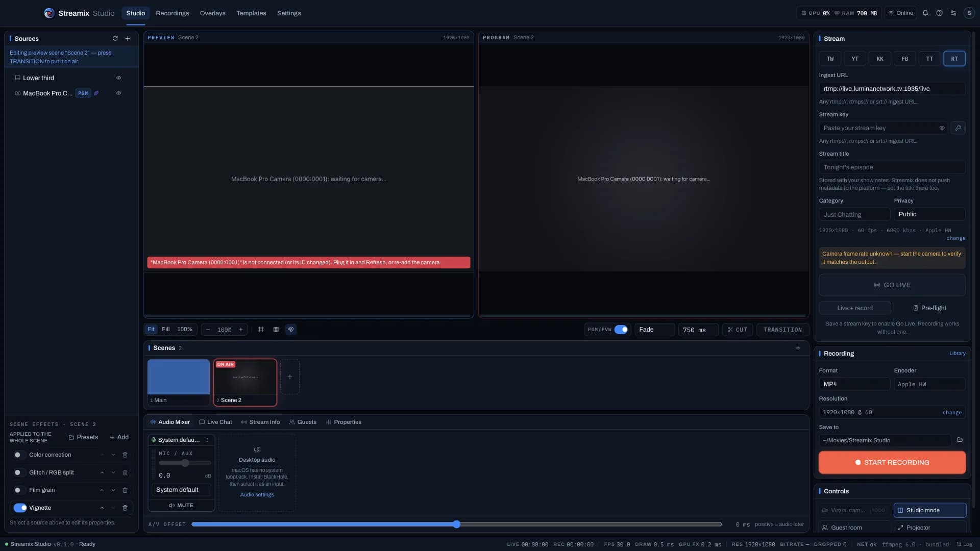
Task: Disable the Vignette effect toggle
Action: (20, 508)
